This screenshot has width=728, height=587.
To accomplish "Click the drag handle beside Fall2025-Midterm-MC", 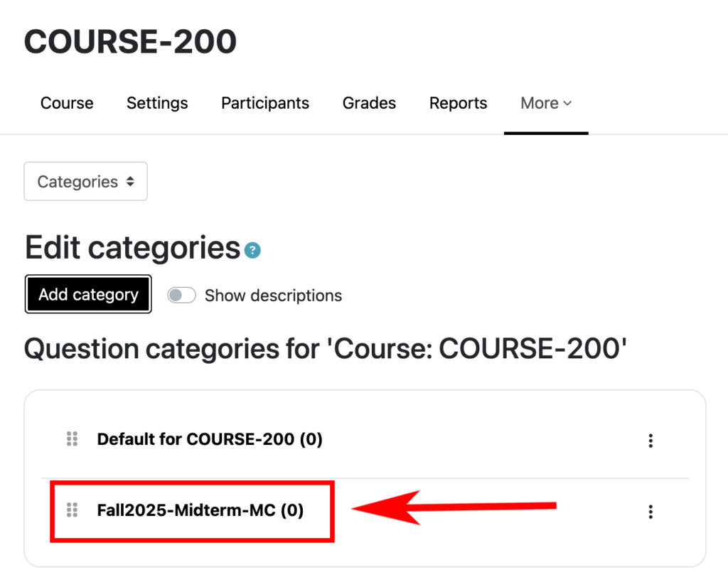I will coord(72,510).
